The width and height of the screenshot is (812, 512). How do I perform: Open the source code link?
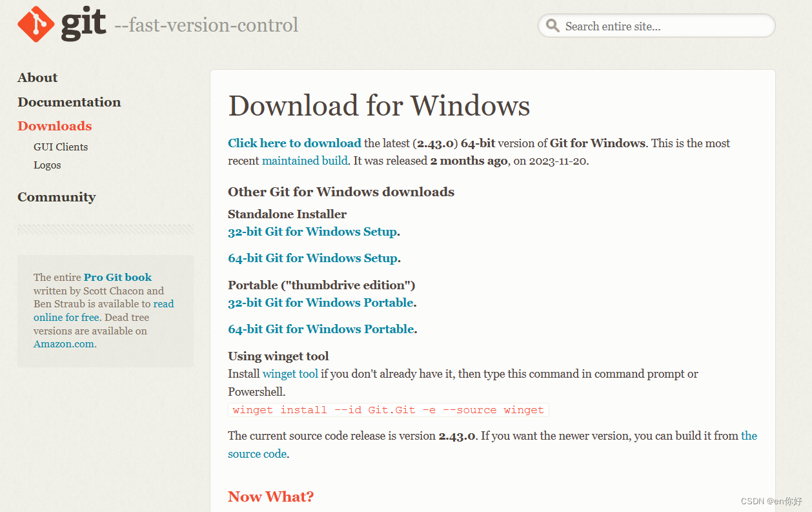pos(257,453)
